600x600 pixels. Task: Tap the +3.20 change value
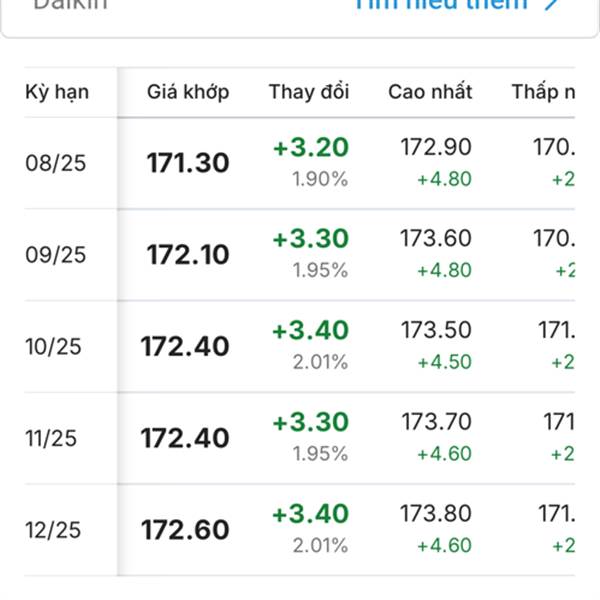tap(311, 147)
